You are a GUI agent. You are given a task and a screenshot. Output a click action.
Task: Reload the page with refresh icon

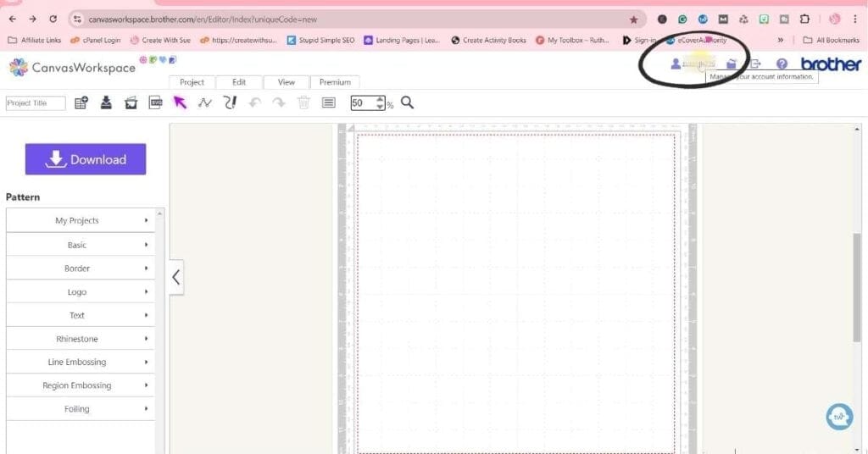coord(53,19)
